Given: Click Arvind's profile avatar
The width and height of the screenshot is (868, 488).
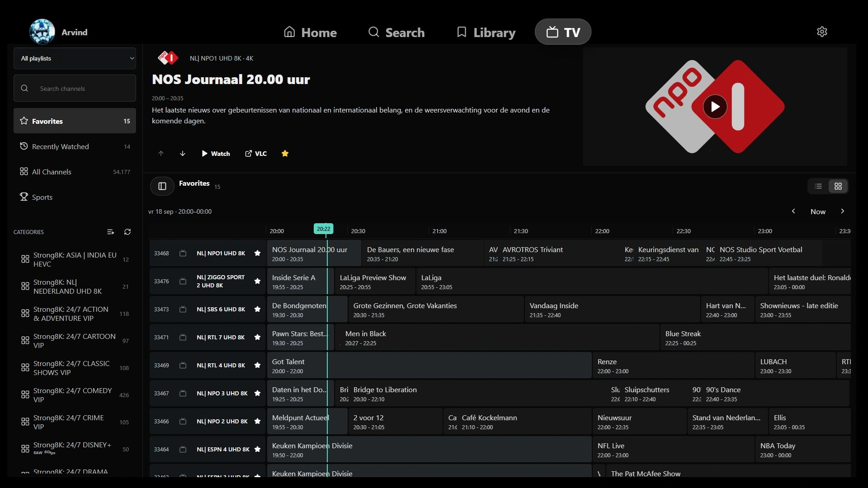Looking at the screenshot, I should [42, 32].
